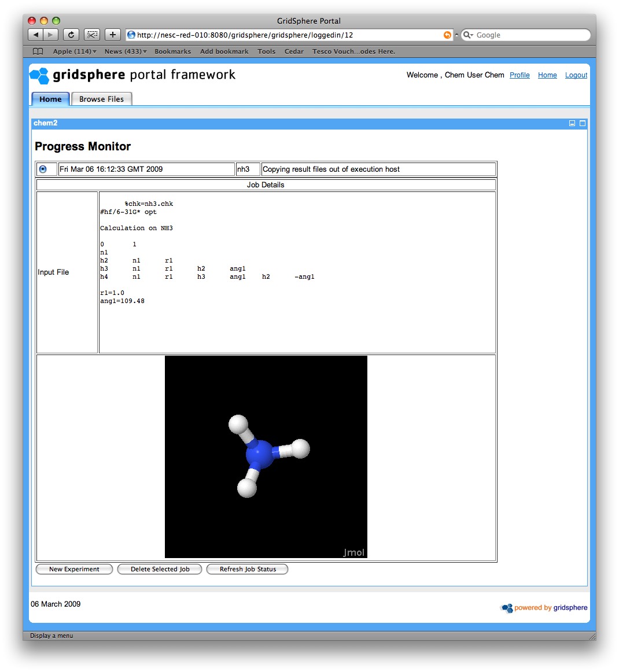Maximize the chem2 portlet panel
This screenshot has width=619, height=672.
[583, 123]
